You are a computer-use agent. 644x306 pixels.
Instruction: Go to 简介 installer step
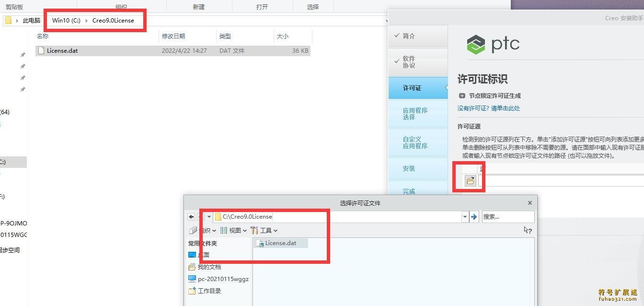coord(418,36)
